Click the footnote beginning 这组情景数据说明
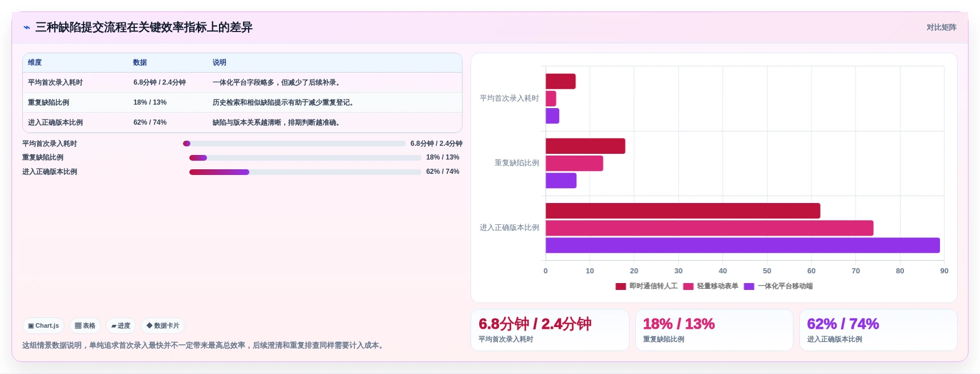This screenshot has width=980, height=374. pos(204,345)
